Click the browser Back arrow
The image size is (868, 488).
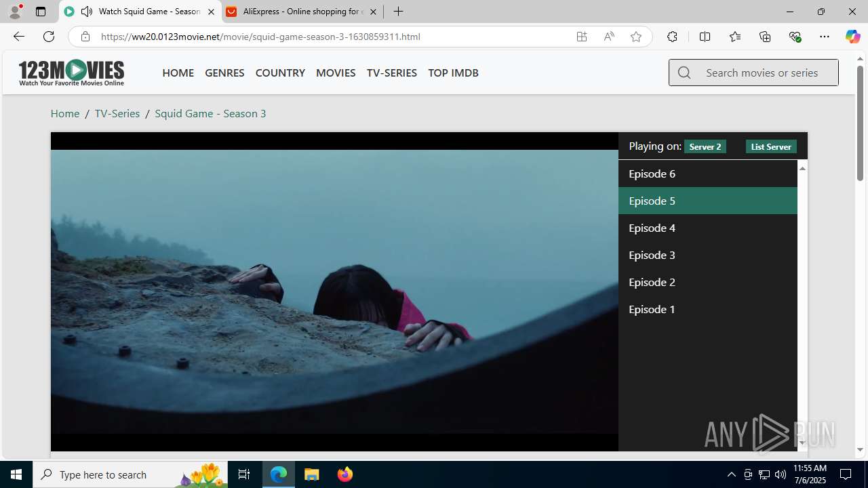point(18,37)
